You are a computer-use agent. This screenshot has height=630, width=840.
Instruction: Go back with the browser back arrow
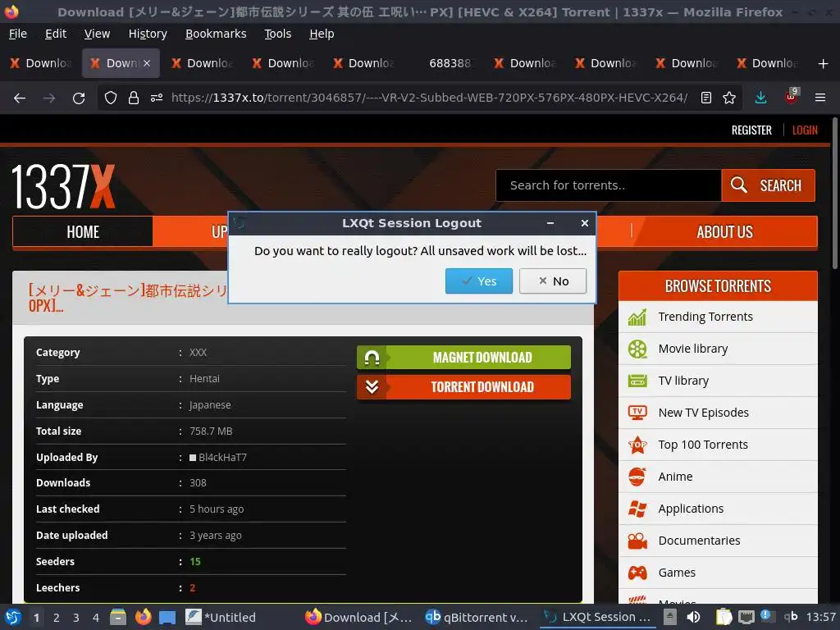click(20, 98)
